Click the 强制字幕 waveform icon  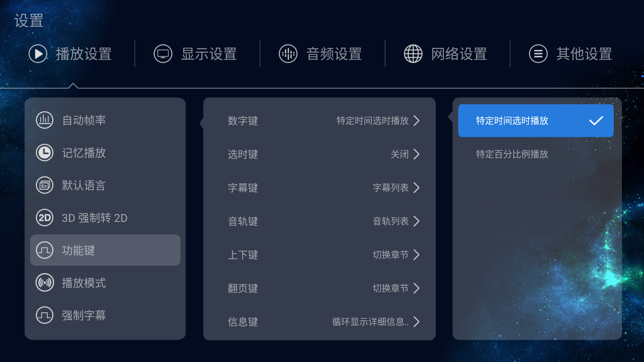[45, 315]
